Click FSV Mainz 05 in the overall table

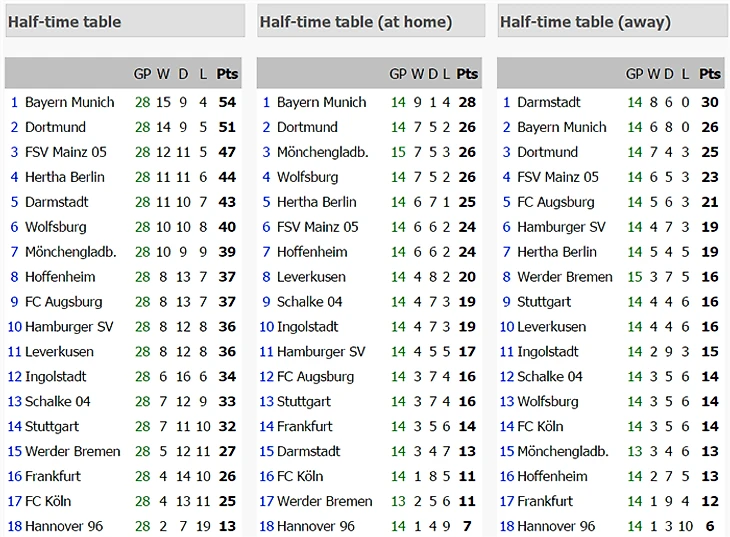(x=66, y=152)
